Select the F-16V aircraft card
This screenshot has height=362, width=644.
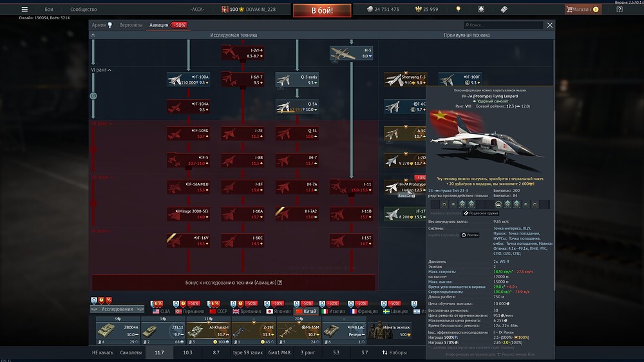point(189,241)
